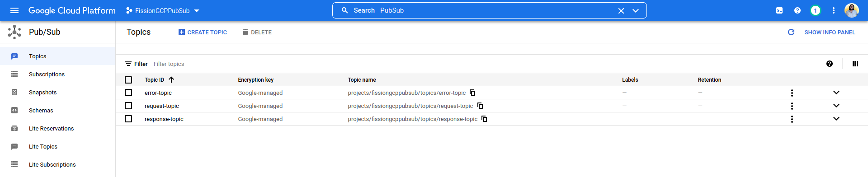Open the Help question mark menu in top bar
This screenshot has width=868, height=177.
797,10
